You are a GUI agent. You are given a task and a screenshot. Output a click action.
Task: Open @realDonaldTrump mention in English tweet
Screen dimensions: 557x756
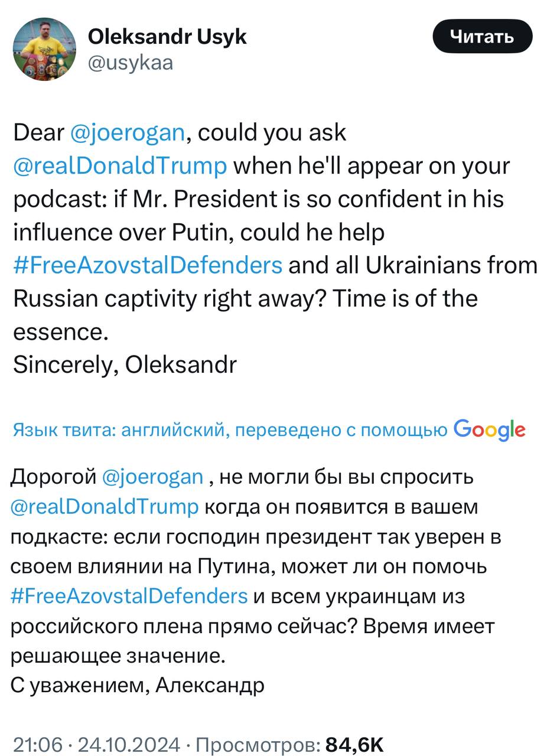(x=120, y=166)
